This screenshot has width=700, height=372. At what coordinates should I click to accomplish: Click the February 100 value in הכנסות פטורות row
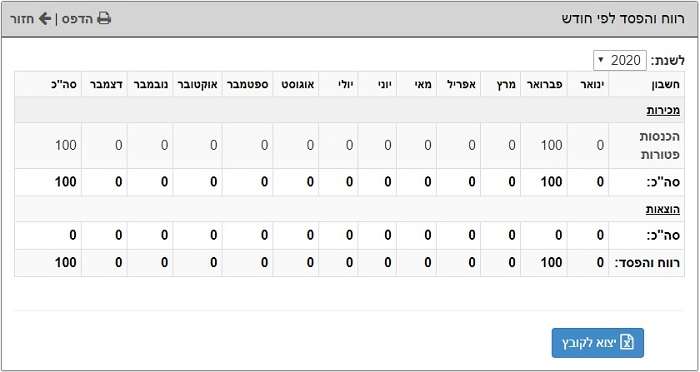[552, 145]
